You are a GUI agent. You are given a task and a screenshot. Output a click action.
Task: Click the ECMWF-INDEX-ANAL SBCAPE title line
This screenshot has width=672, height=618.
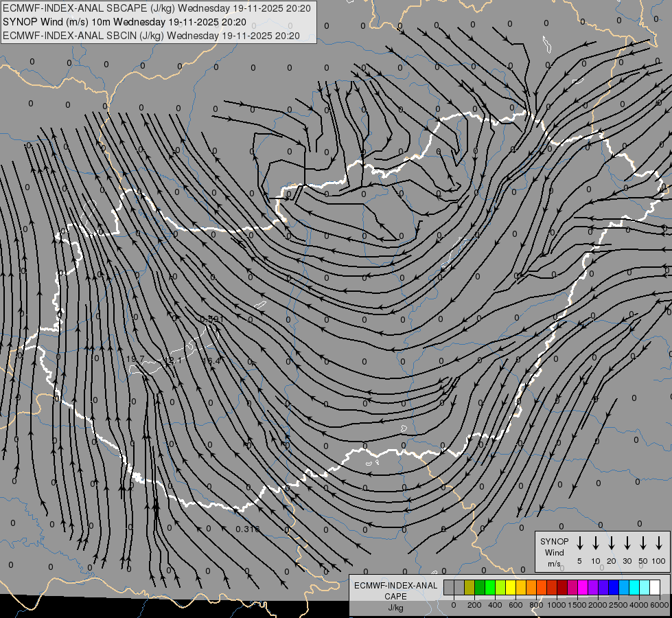click(x=157, y=8)
